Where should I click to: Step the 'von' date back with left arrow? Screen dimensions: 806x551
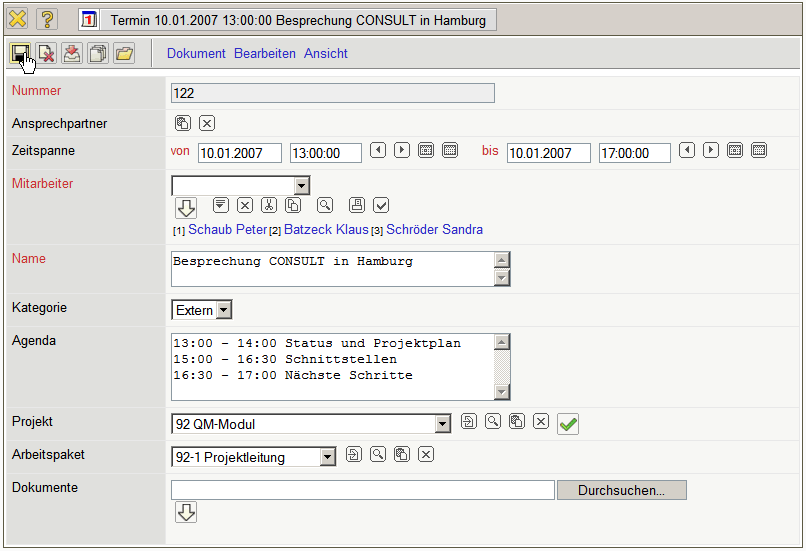click(378, 150)
